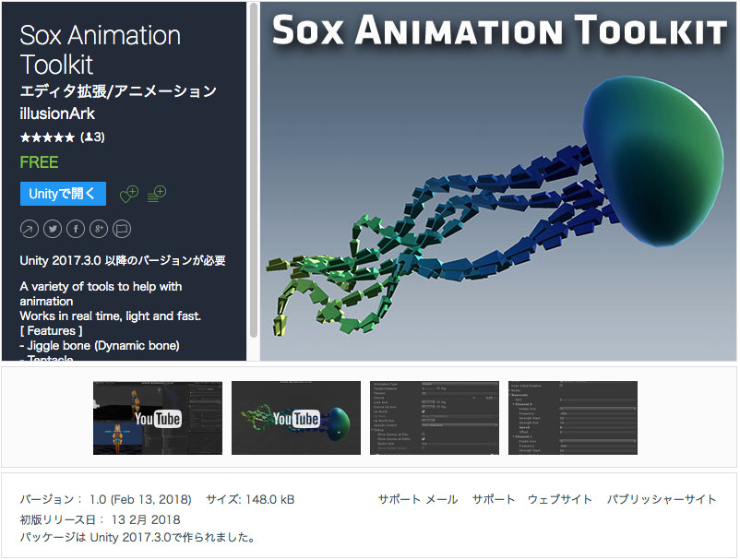Open third inspector settings screenshot thumbnail
740x560 pixels.
[x=435, y=418]
